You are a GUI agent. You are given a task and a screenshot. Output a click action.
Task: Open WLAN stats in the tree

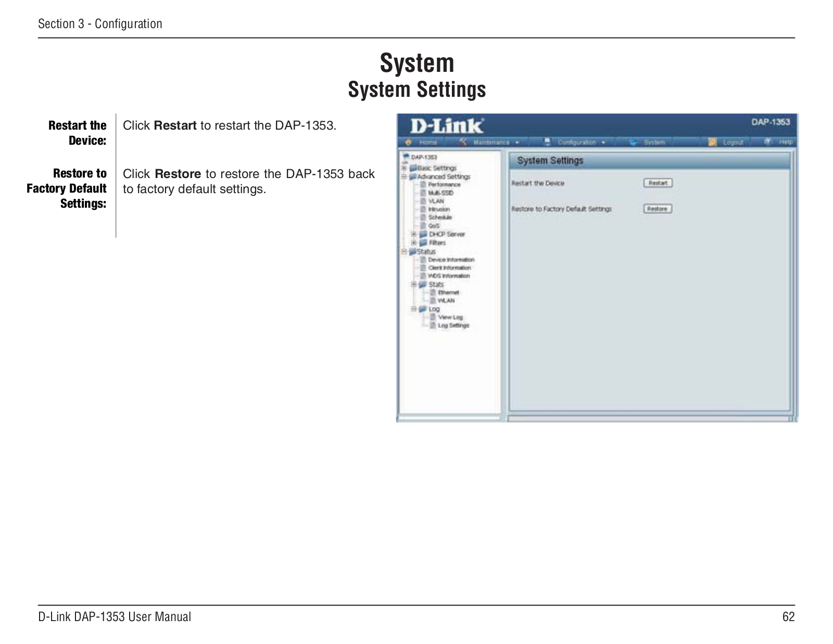tap(446, 300)
